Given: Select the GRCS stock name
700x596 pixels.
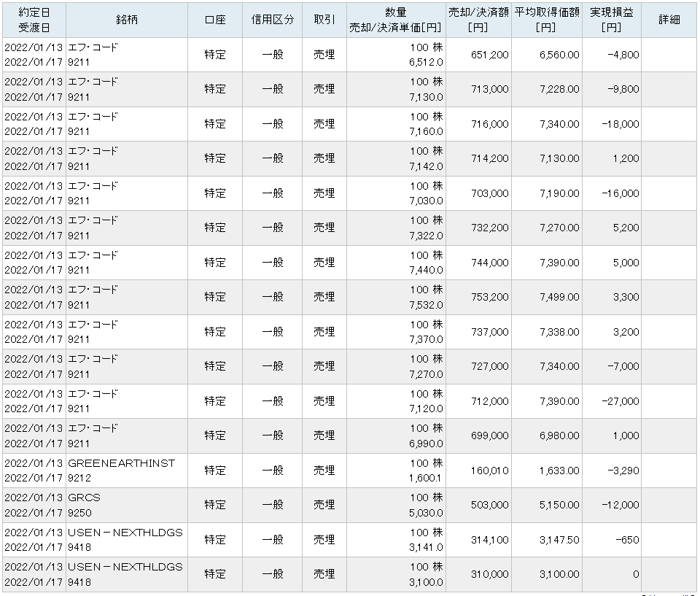Looking at the screenshot, I should (x=84, y=498).
